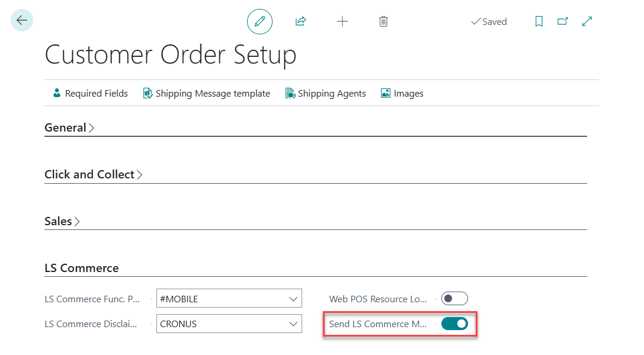Screen dimensions: 644x355
Task: Click the expand full-screen arrows icon
Action: pyautogui.click(x=587, y=22)
